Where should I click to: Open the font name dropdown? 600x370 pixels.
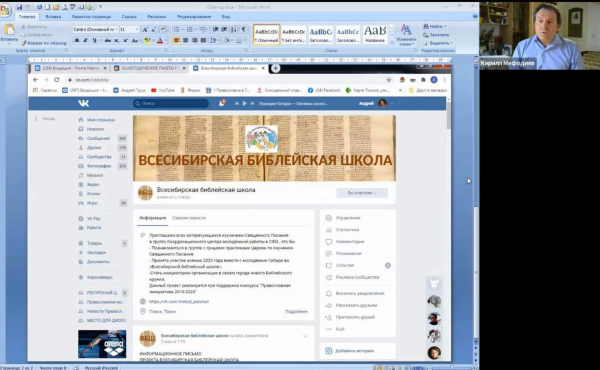tap(95, 29)
